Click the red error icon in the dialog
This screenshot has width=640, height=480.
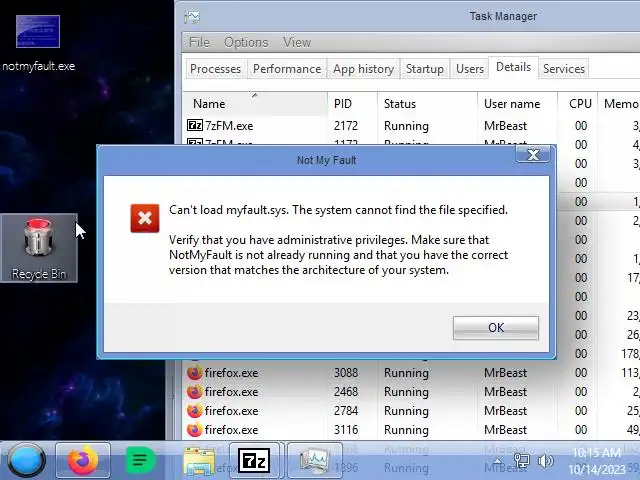pyautogui.click(x=145, y=218)
